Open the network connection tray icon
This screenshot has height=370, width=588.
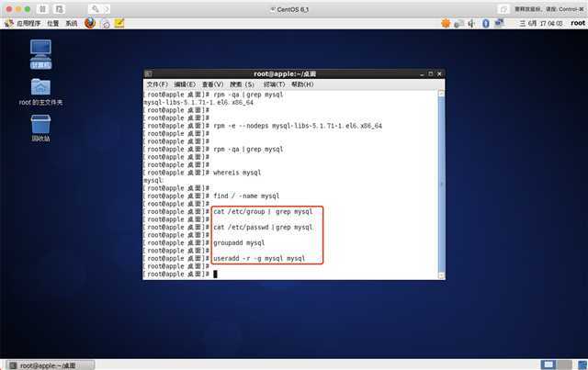(x=499, y=23)
